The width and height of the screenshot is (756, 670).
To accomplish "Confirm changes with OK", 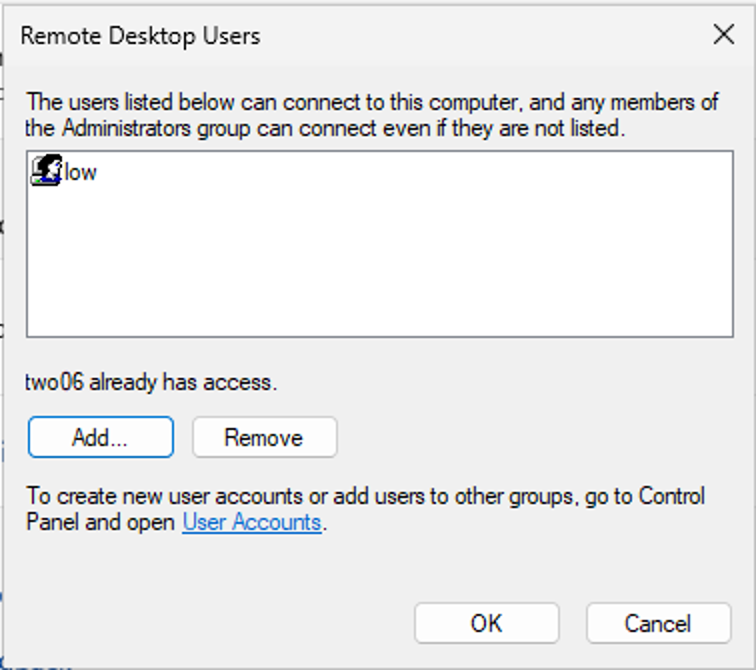I will tap(486, 623).
